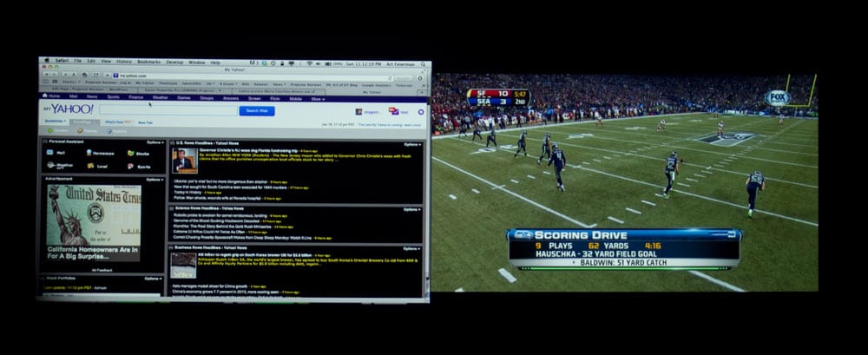Open the Reading List sidebar icon

pyautogui.click(x=46, y=82)
